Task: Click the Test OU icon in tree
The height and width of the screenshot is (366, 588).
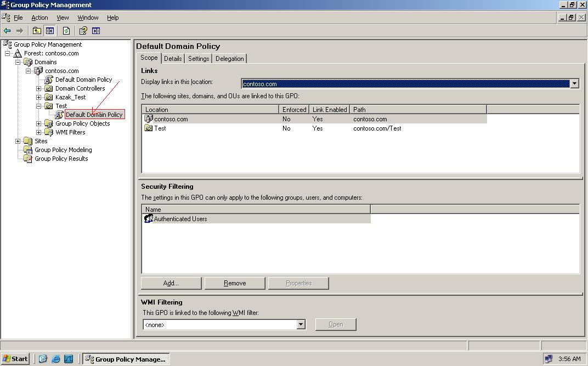Action: click(x=49, y=106)
